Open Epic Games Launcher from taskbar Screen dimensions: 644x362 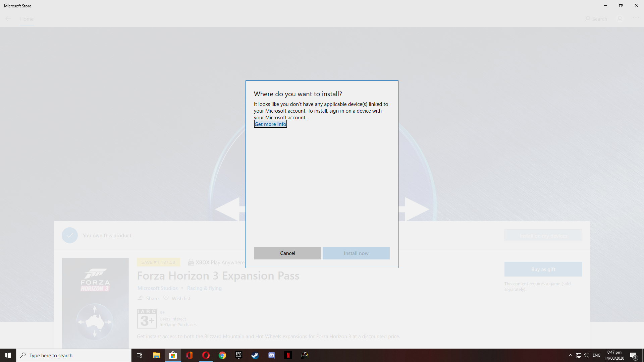click(238, 355)
